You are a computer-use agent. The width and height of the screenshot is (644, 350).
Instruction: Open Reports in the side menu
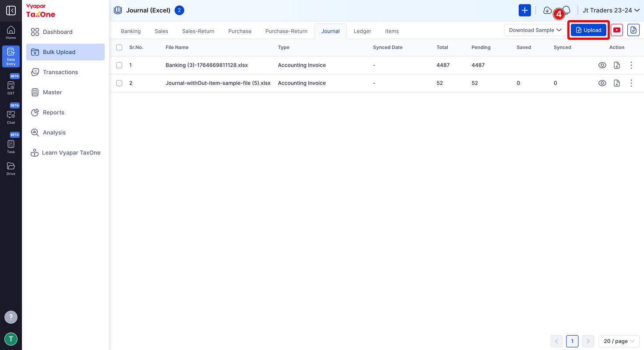pyautogui.click(x=65, y=112)
